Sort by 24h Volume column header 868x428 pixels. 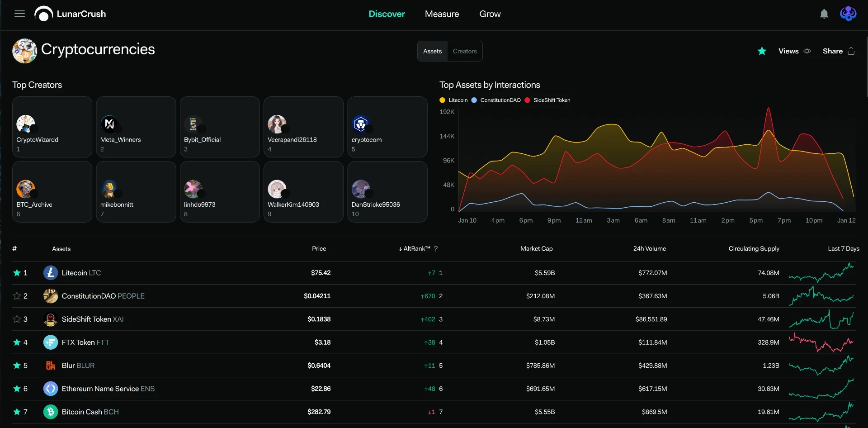(x=649, y=249)
